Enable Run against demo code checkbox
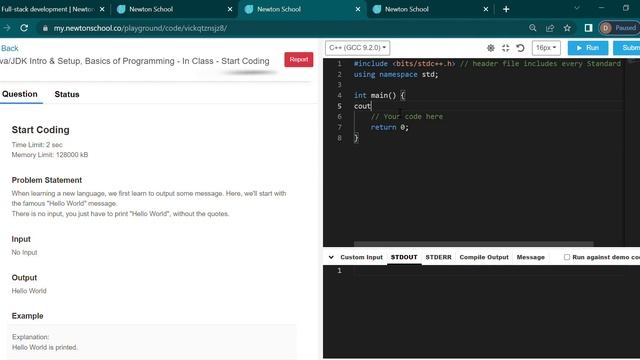The width and height of the screenshot is (640, 360). tap(567, 257)
